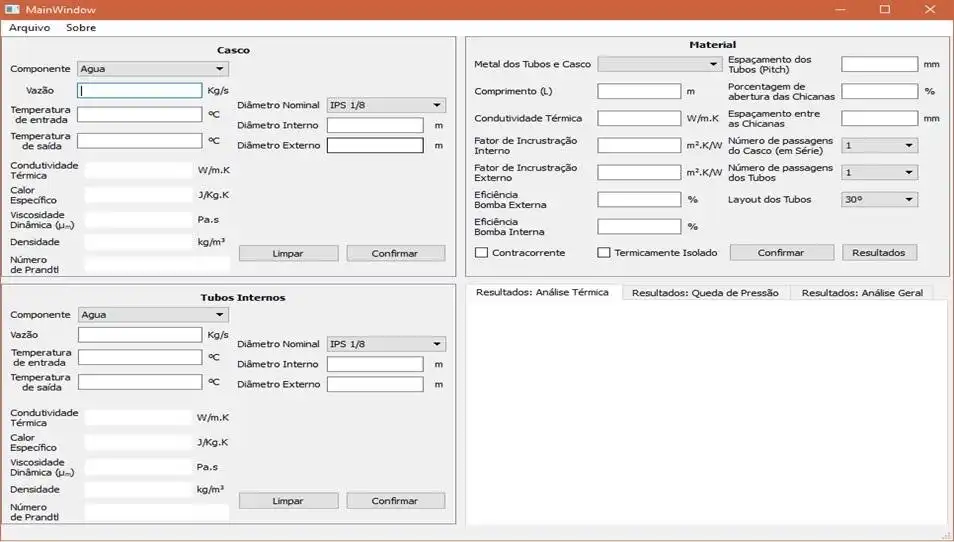Switch to Resultados: Análise Geral tab
This screenshot has height=542, width=954.
862,293
